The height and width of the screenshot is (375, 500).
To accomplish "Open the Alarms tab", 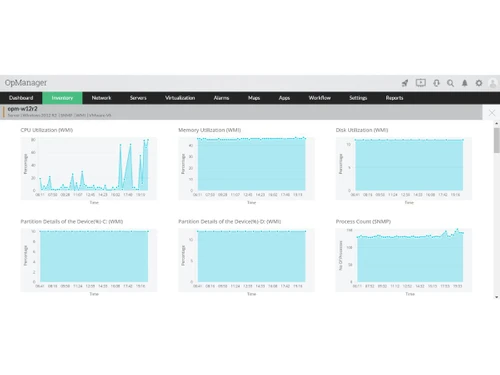I will [221, 98].
